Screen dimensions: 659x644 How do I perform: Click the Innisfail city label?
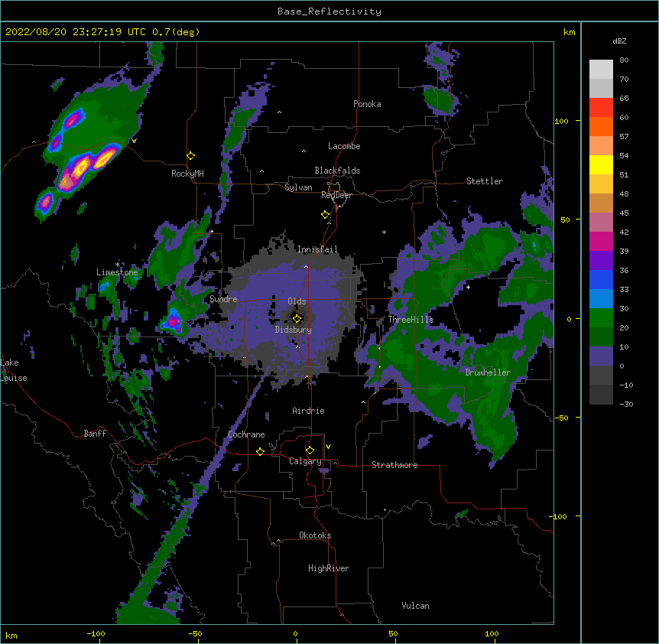point(317,249)
